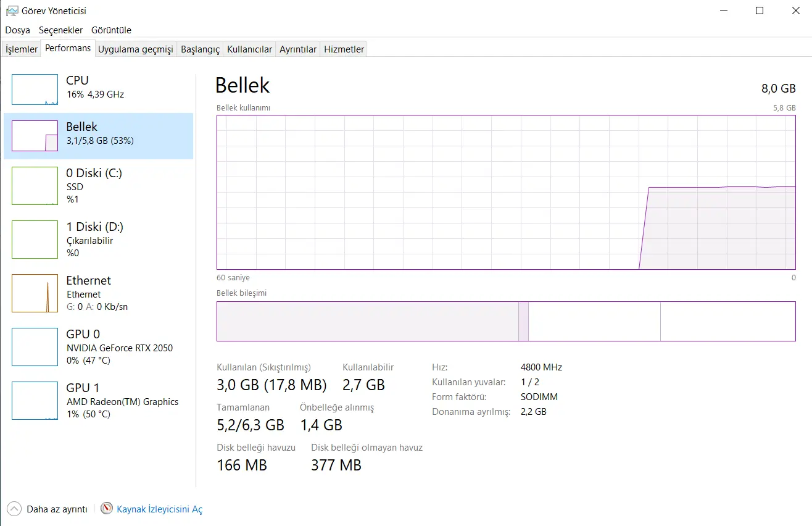Select the Bellek mini graph thumbnail

(35, 136)
